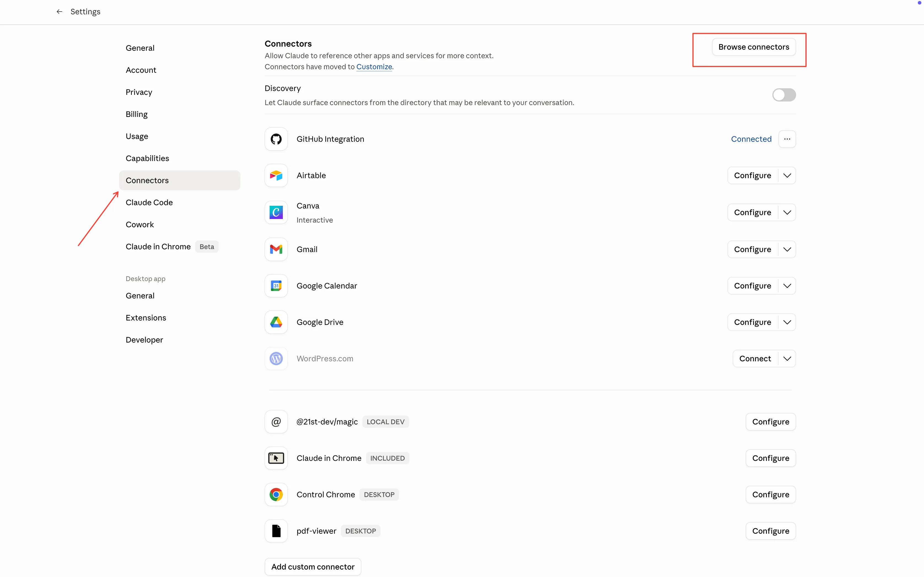Click the GitHub Integration Connected status
Viewport: 924px width, 577px height.
tap(751, 139)
